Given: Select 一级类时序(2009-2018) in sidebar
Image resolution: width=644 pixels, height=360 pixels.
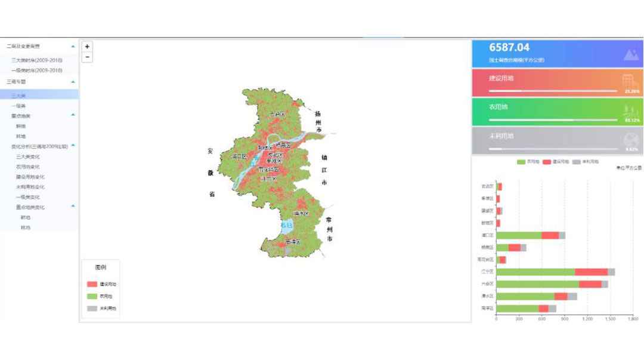Looking at the screenshot, I should tap(36, 70).
